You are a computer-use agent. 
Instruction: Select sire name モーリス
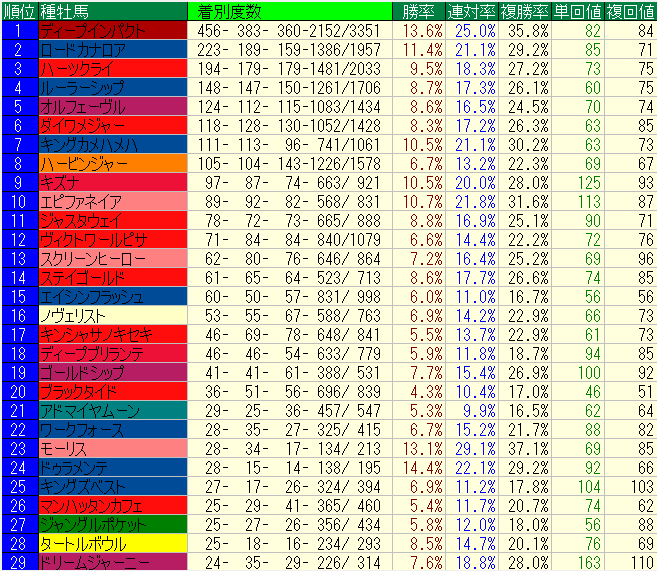[x=113, y=448]
